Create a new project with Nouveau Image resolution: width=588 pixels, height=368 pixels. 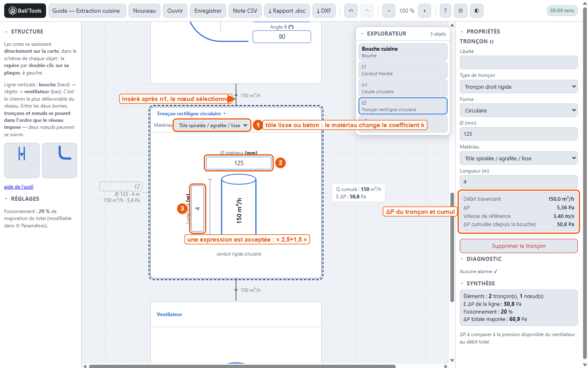145,11
